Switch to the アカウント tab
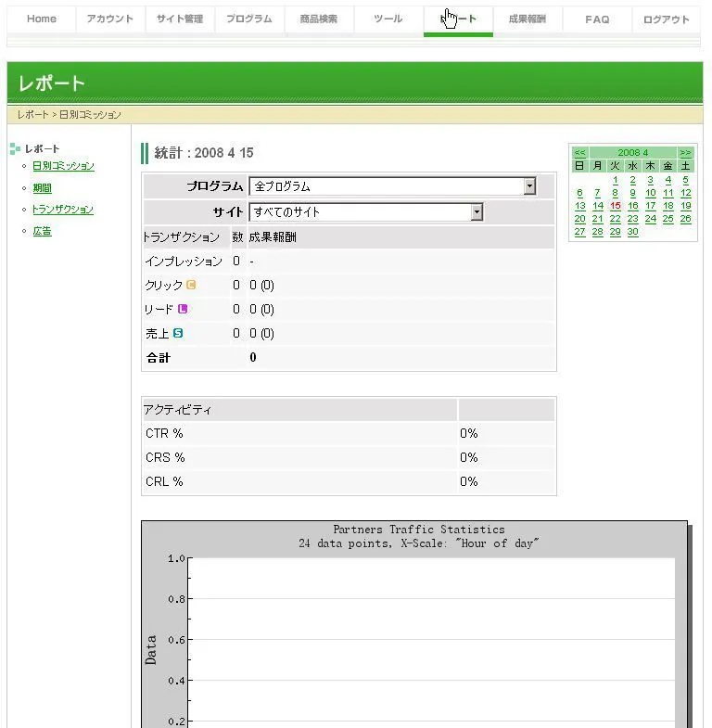The image size is (712, 728). click(x=110, y=19)
